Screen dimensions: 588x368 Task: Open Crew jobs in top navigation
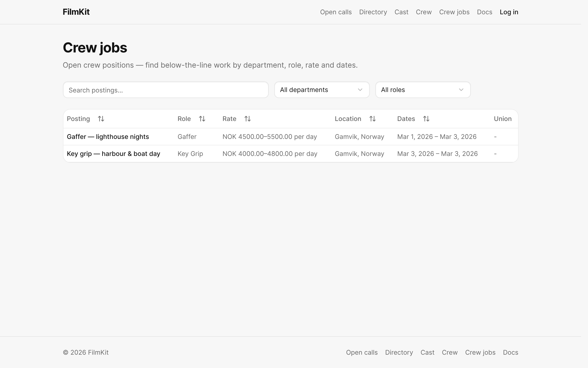[x=454, y=12]
